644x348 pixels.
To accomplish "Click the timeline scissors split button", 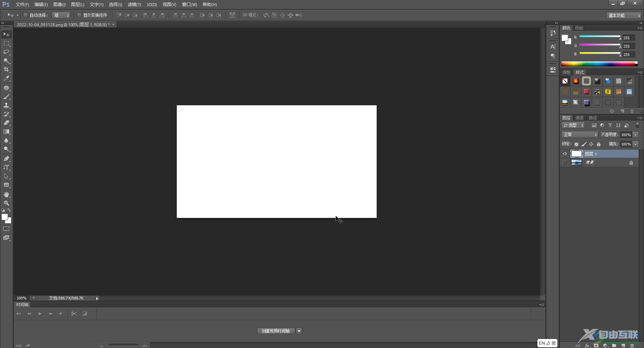I will (x=74, y=314).
